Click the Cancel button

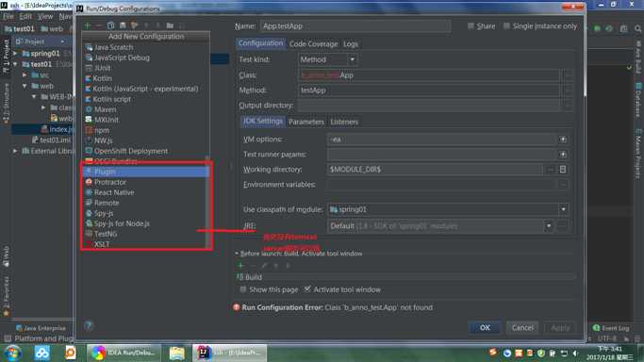tap(522, 327)
